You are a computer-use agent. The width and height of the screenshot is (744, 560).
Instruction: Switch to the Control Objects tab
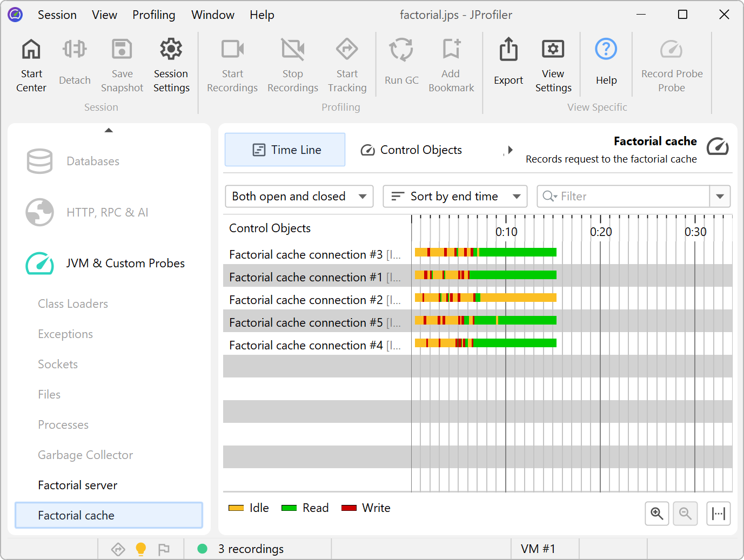click(x=411, y=150)
